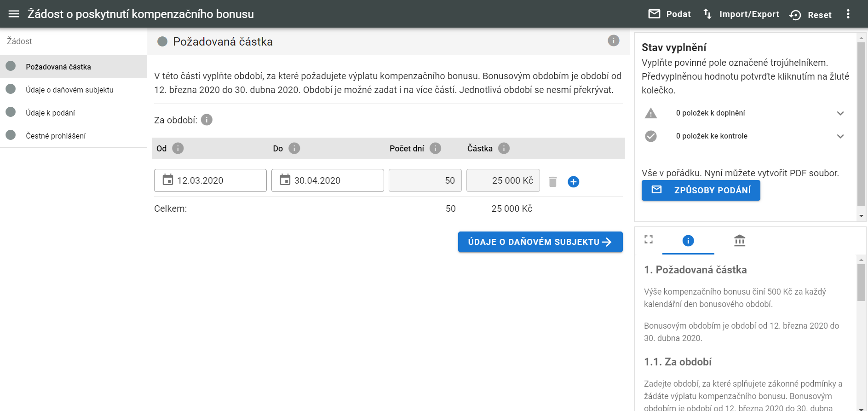Viewport: 868px width, 411px height.
Task: Open the three-dot more options menu
Action: [x=848, y=14]
